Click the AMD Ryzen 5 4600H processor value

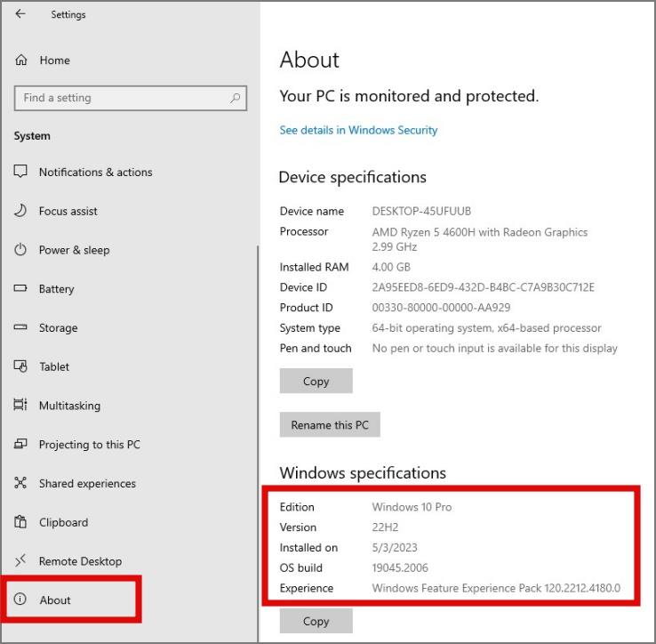[x=479, y=239]
